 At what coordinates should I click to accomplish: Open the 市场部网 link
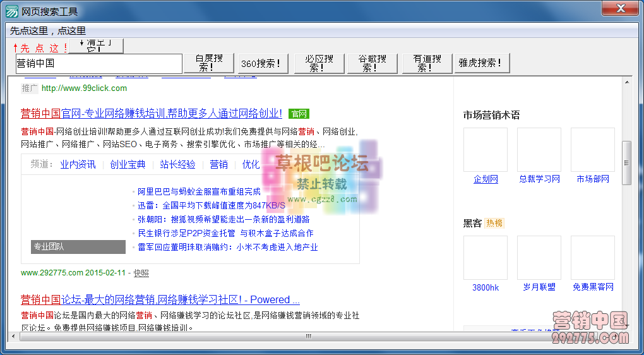(593, 179)
